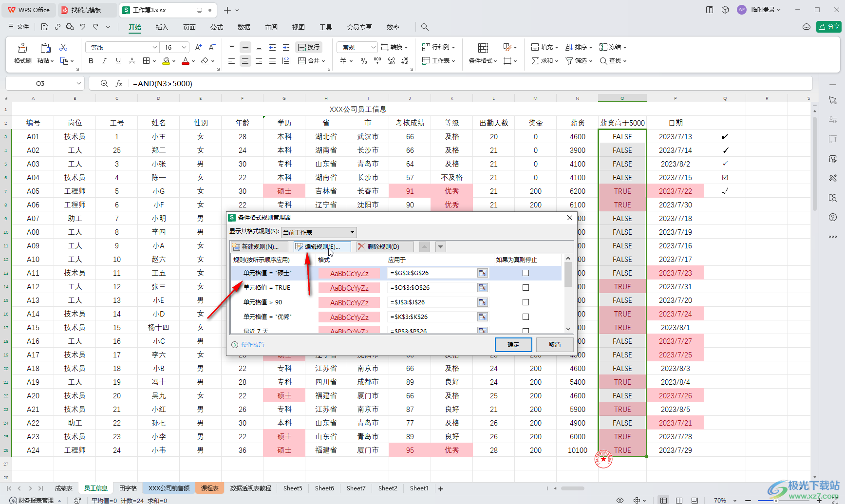
Task: Click 删除规则(D) button
Action: click(x=385, y=247)
